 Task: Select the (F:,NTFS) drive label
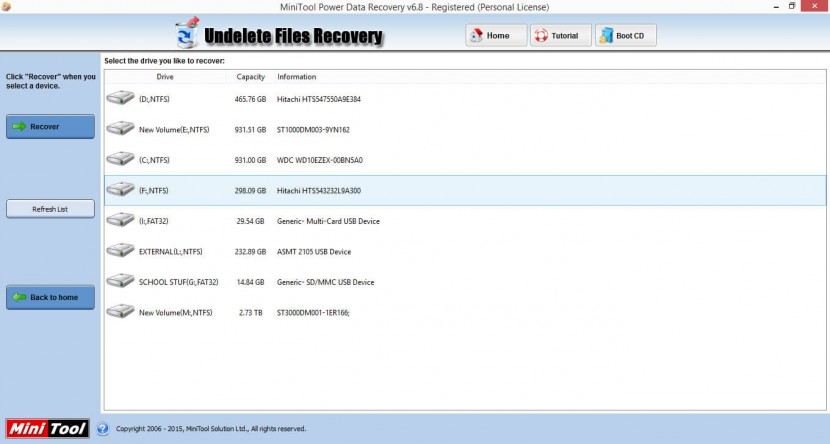(x=154, y=191)
